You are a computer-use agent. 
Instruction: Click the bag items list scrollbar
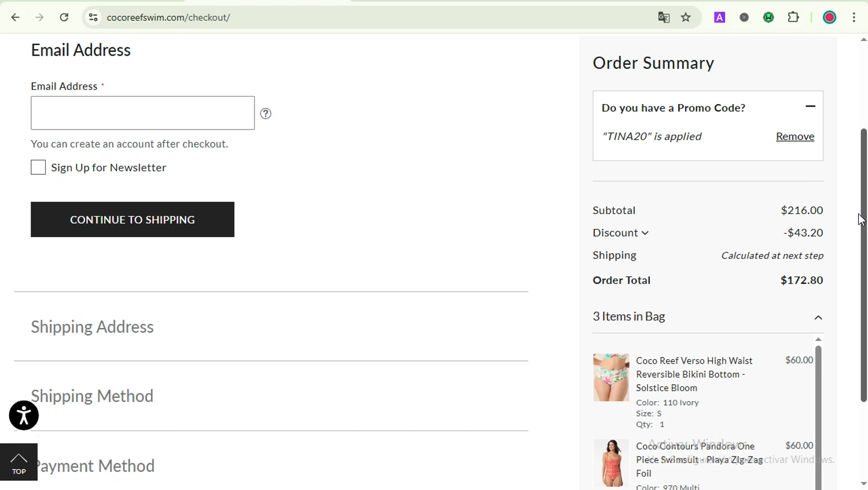click(x=818, y=418)
